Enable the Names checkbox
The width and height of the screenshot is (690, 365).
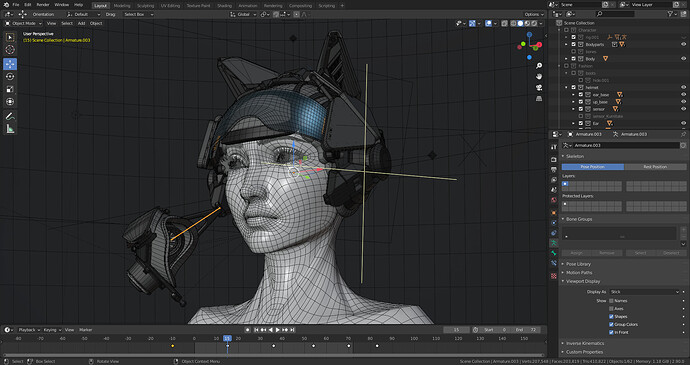pos(611,301)
